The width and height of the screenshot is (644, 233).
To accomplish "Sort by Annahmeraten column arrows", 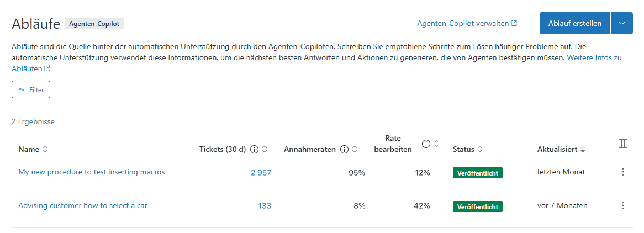I will (x=354, y=149).
